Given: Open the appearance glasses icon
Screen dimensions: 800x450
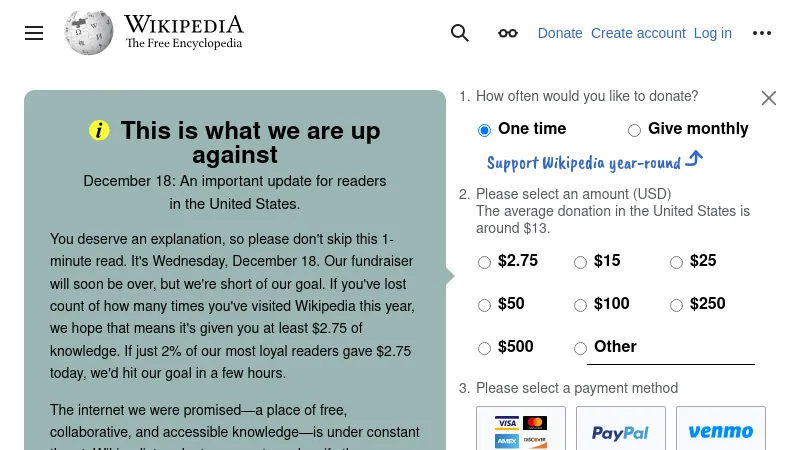Looking at the screenshot, I should click(508, 33).
